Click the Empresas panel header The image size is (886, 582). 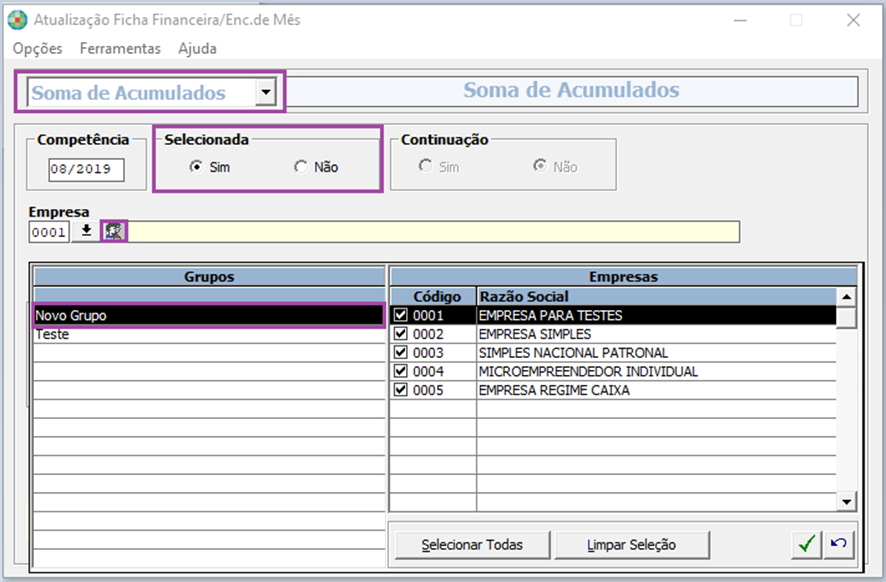coord(623,277)
